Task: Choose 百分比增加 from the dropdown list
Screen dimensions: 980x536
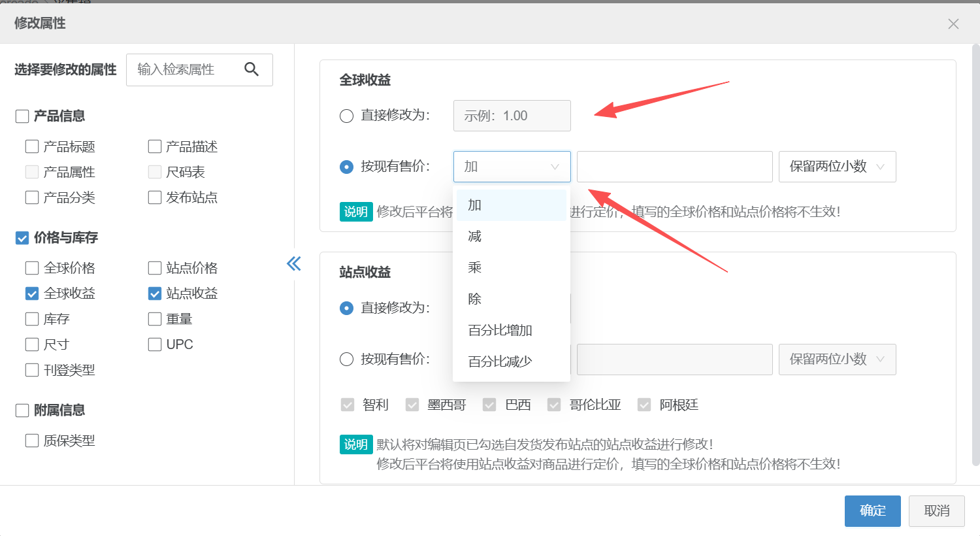Action: tap(500, 330)
